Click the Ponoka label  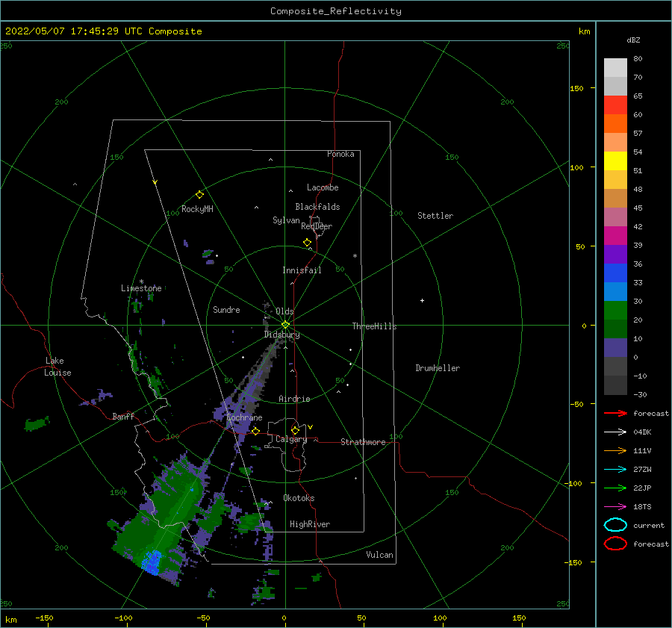(340, 154)
